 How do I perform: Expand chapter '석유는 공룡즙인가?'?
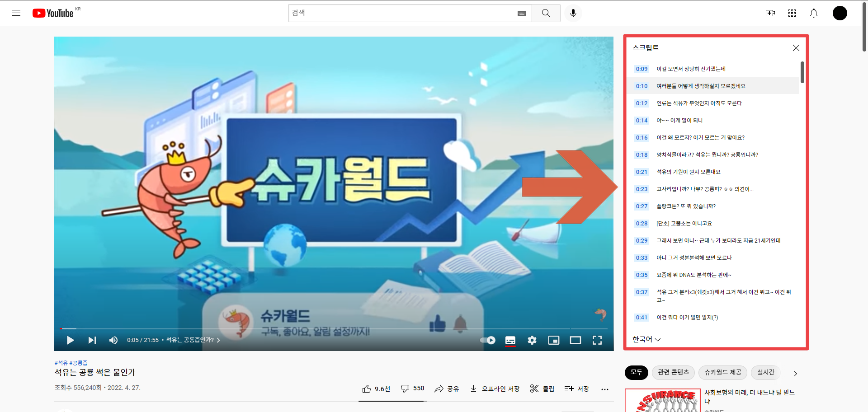click(193, 340)
